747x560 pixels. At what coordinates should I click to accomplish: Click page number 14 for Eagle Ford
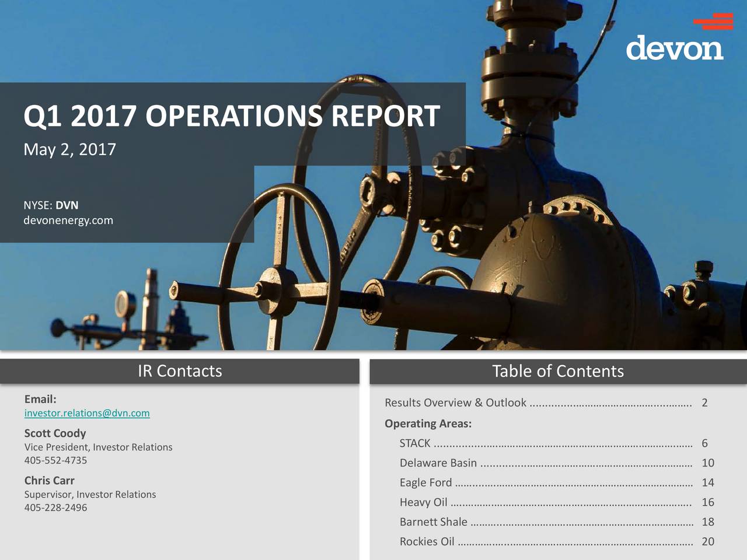point(708,482)
